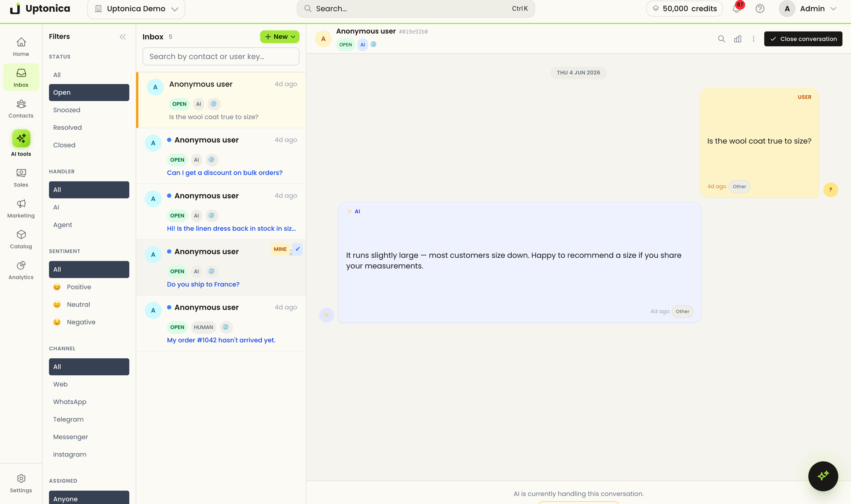Open Analytics in the sidebar
Screen dimensions: 851x504
click(x=21, y=270)
